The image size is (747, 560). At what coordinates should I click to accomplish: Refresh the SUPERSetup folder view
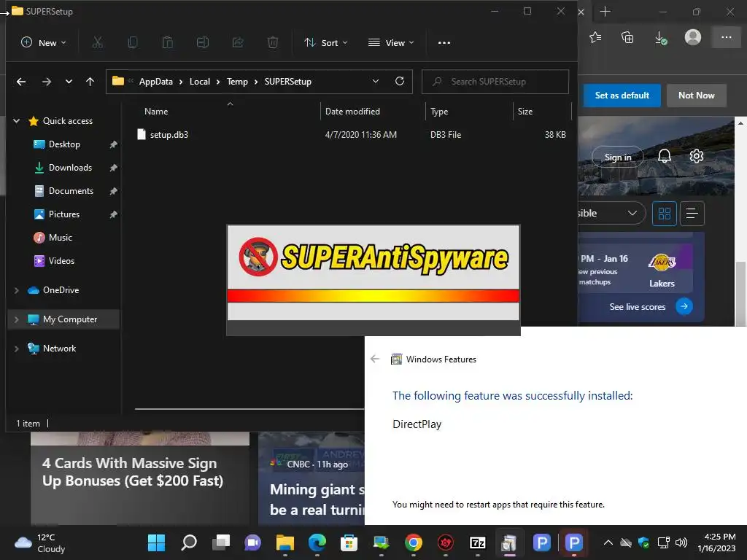(x=400, y=81)
